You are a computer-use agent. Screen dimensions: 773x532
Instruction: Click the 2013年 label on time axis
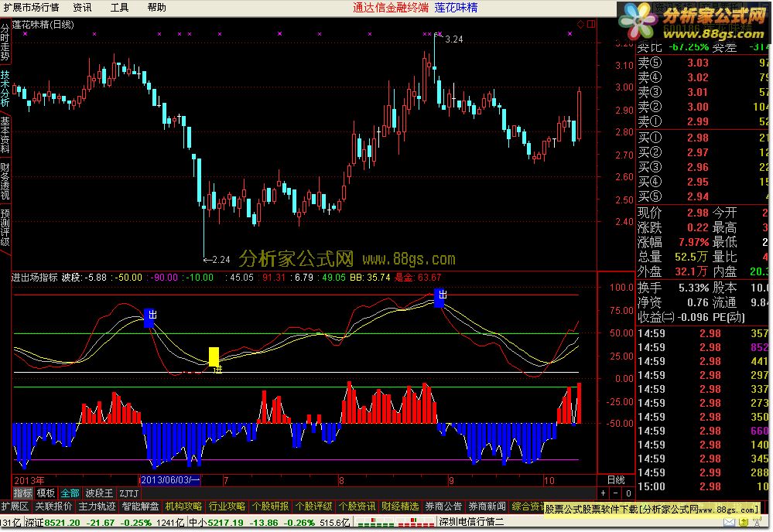[x=29, y=480]
